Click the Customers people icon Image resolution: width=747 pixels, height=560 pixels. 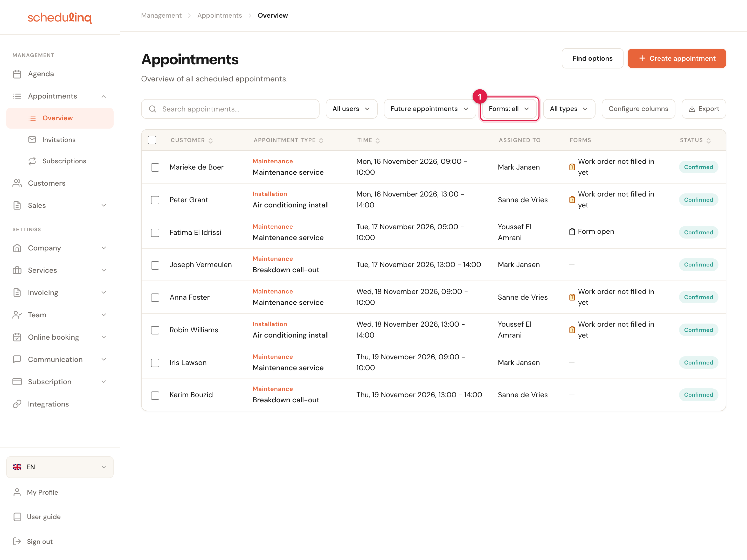[17, 183]
